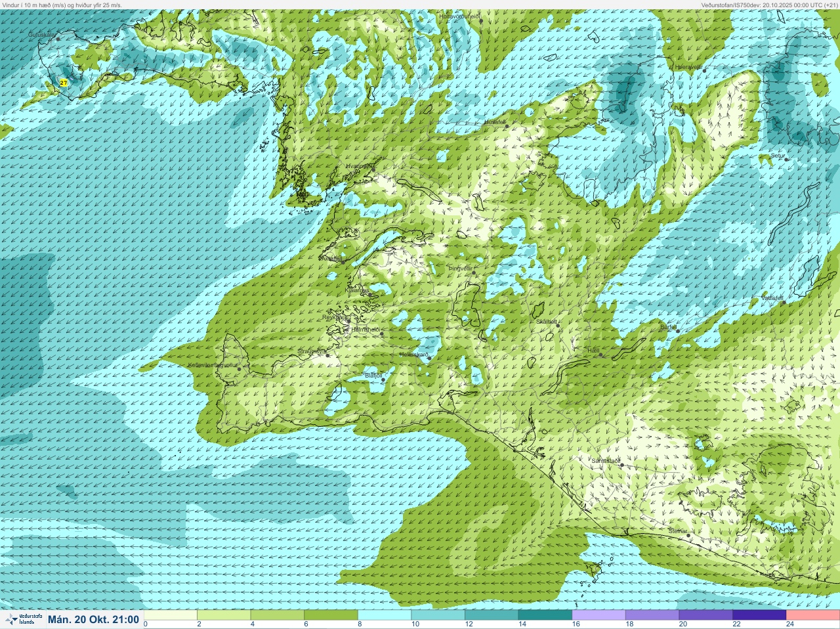Click the 2–4 m/s legend swatch
Screen dimensions: 840x629
click(x=224, y=615)
